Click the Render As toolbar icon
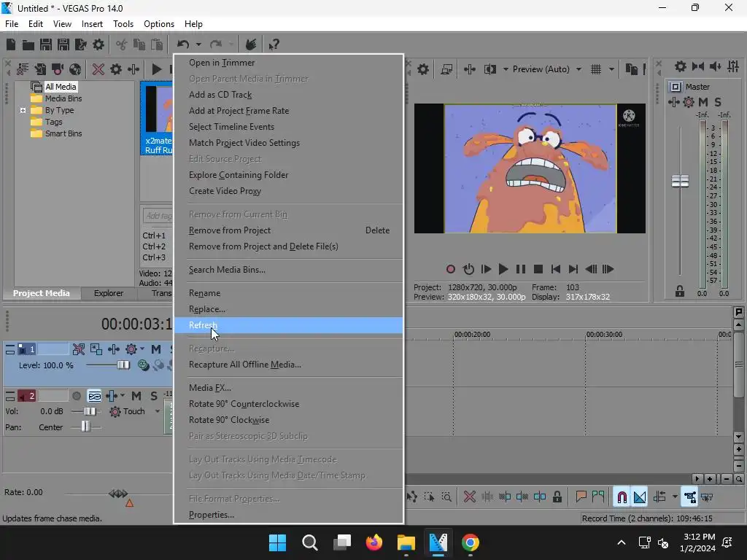Viewport: 747px width, 560px height. tap(80, 44)
